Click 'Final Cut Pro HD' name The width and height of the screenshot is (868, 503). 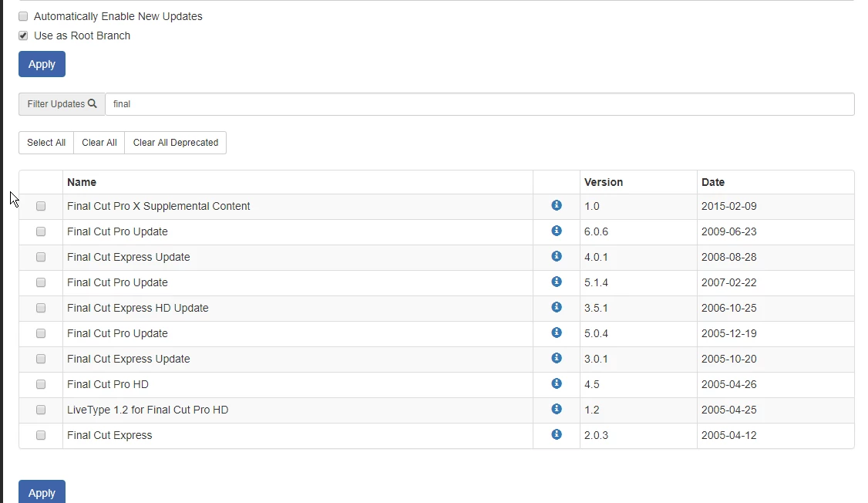click(108, 384)
